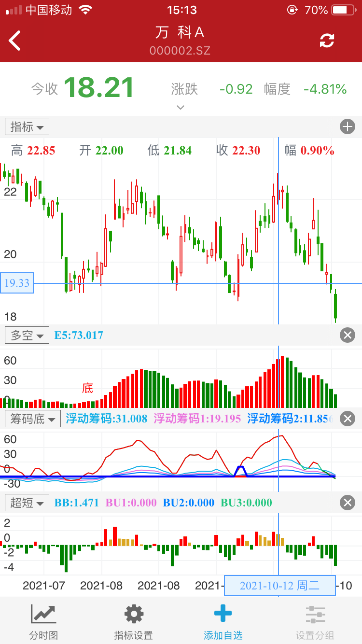Tap the 18.21 closing price
This screenshot has width=362, height=644.
99,88
